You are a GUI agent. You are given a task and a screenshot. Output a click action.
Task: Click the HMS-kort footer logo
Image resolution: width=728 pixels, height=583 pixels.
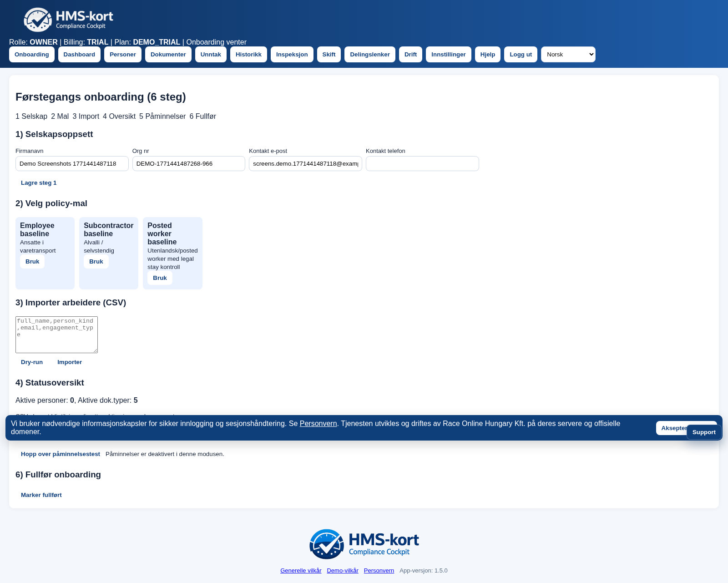click(x=364, y=544)
